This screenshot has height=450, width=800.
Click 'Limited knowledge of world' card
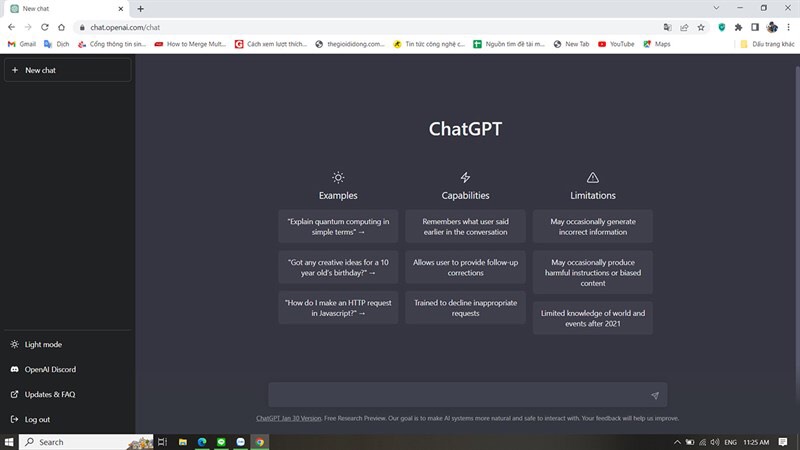click(x=593, y=318)
